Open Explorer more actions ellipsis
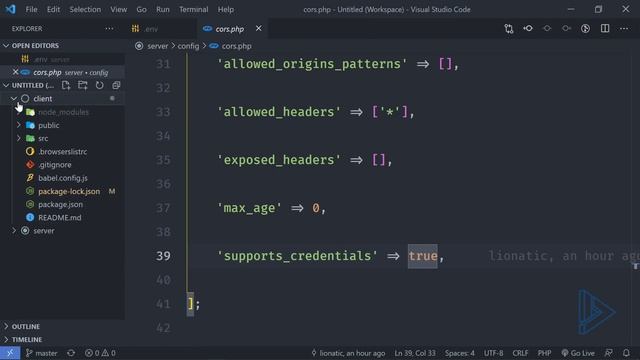The image size is (640, 360). point(109,29)
